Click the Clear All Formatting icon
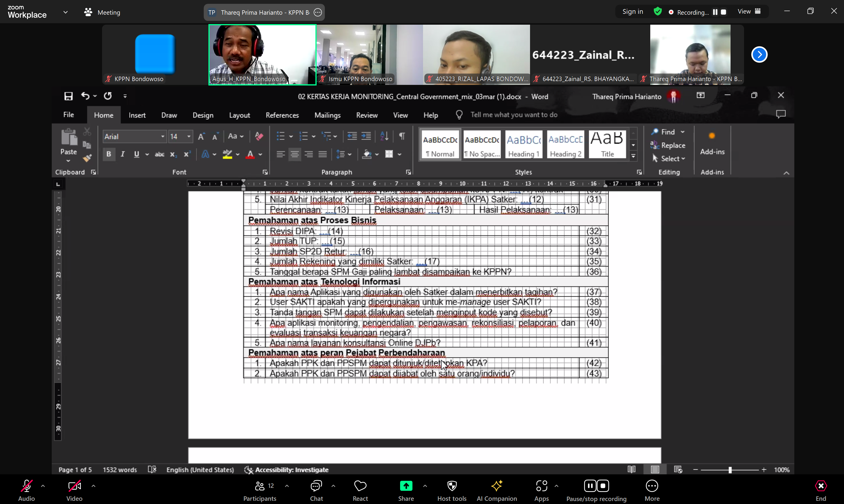The height and width of the screenshot is (504, 844). coord(259,137)
